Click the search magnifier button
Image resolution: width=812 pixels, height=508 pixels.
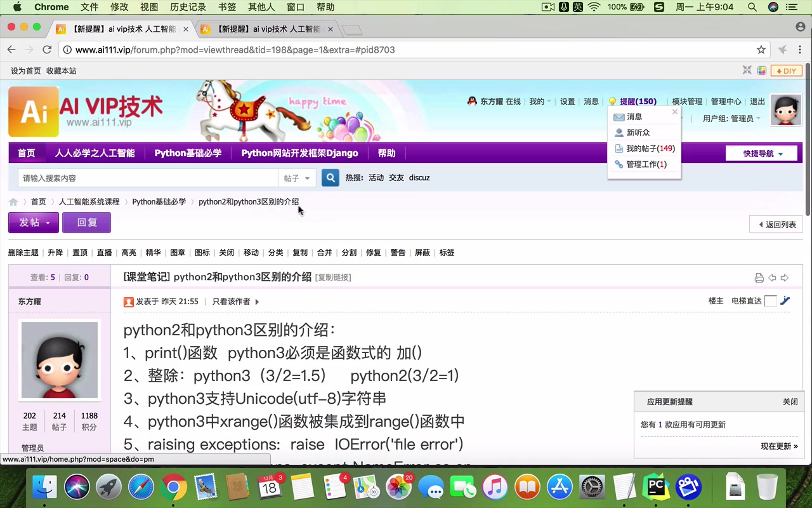[330, 178]
